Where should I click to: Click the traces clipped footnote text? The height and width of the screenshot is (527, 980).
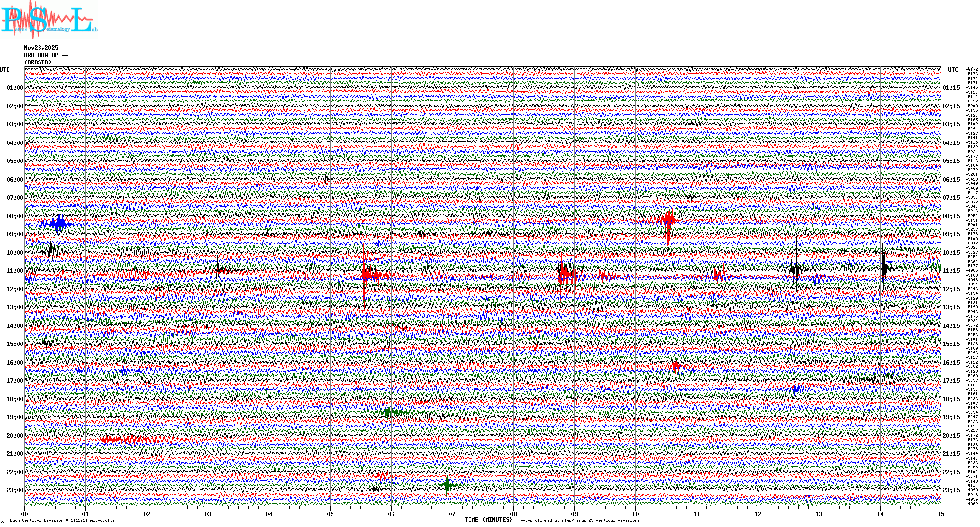[x=578, y=520]
